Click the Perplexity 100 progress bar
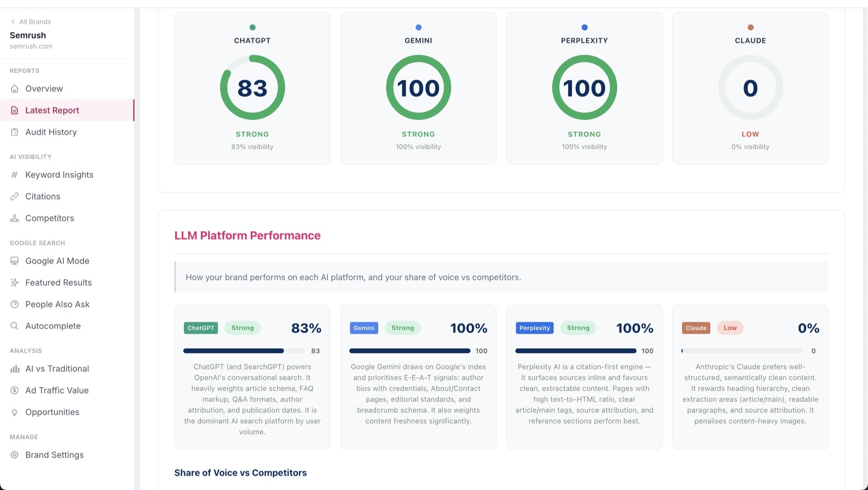This screenshot has height=490, width=868. click(576, 351)
